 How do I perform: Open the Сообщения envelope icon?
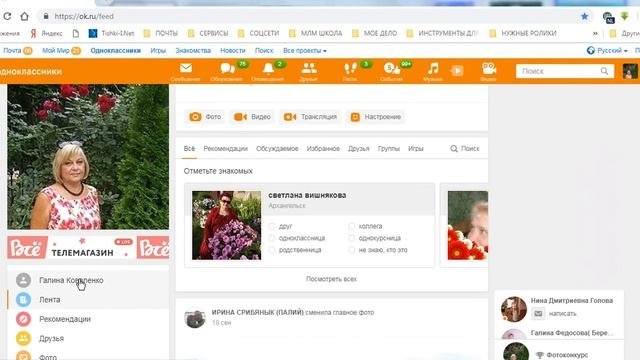[186, 68]
